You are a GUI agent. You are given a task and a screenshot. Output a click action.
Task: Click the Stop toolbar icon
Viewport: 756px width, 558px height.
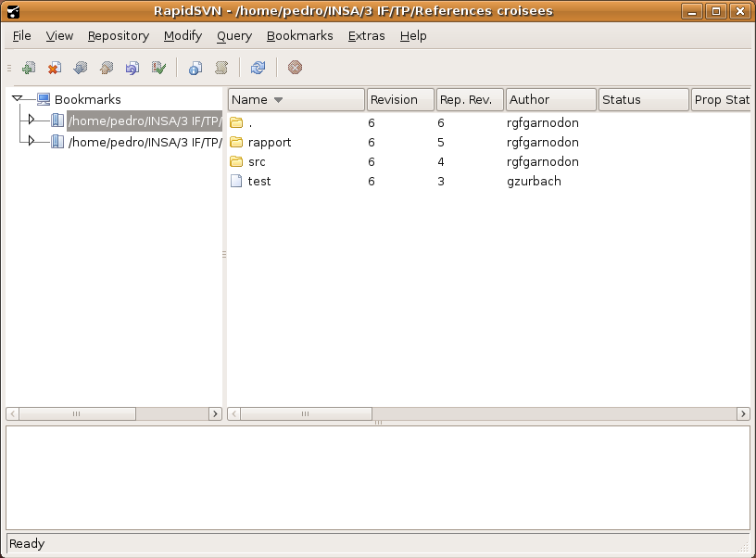click(295, 68)
